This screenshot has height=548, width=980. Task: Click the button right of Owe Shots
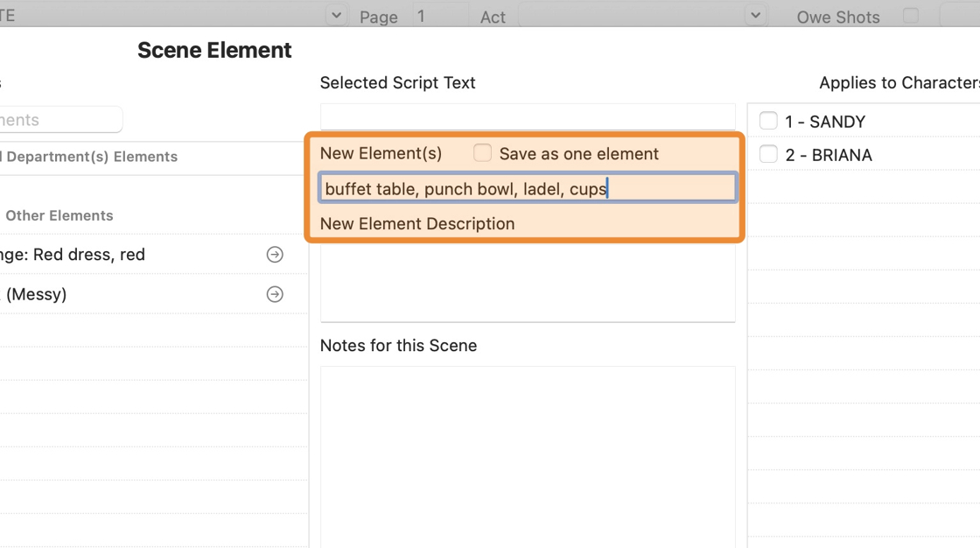tap(960, 16)
